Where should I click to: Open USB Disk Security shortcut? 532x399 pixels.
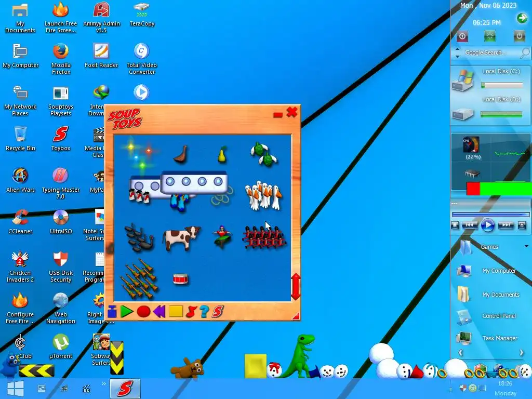click(x=61, y=268)
